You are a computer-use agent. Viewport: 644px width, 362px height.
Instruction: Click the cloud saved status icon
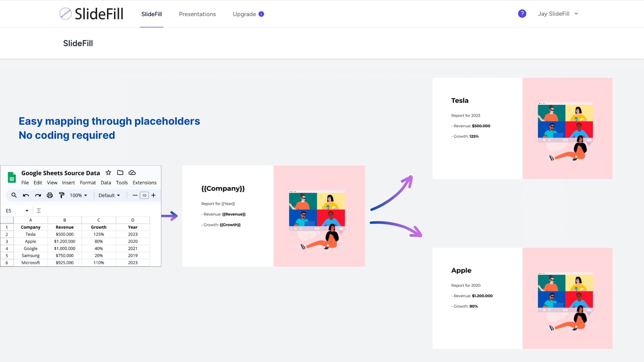(132, 173)
